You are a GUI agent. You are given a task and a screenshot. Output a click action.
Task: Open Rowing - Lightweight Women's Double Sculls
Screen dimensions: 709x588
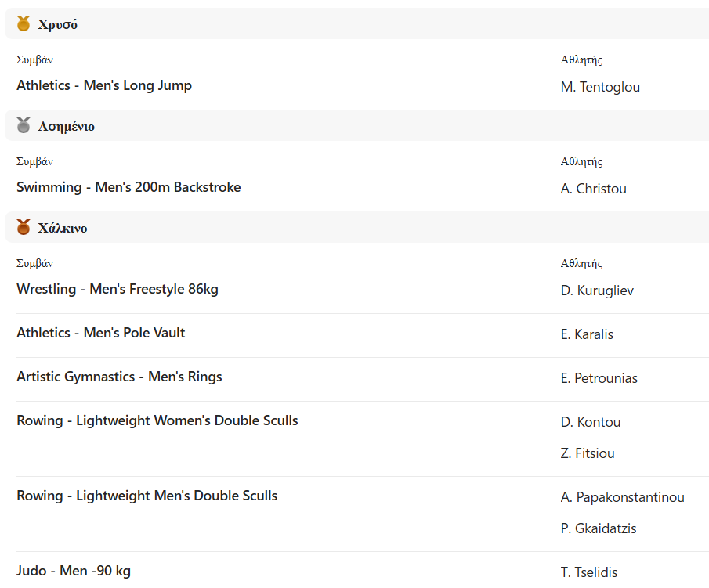[x=157, y=420]
